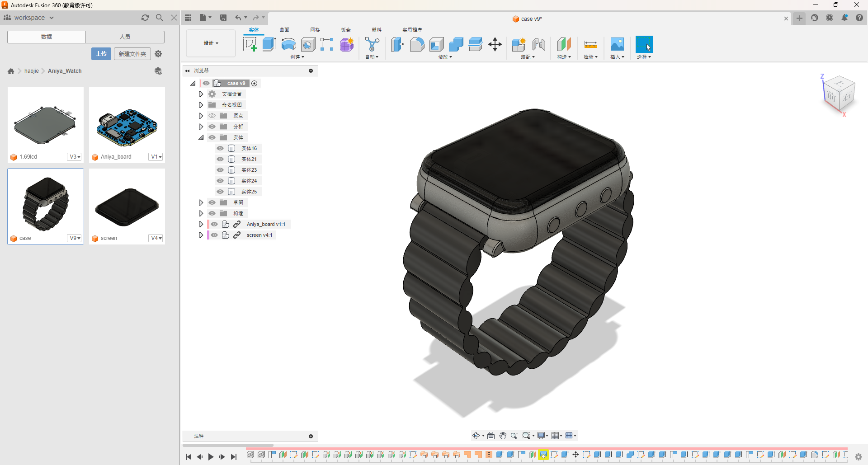Open the 设计 workspace dropdown

click(x=211, y=43)
